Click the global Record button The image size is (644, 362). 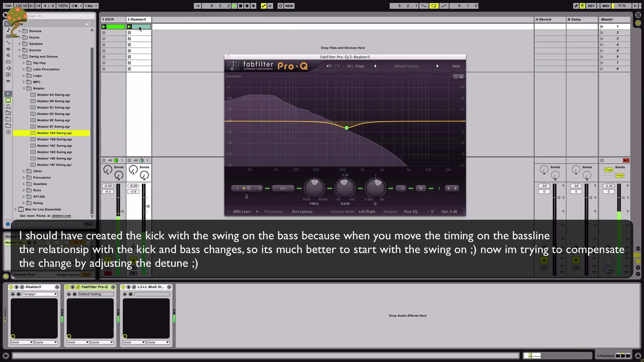pyautogui.click(x=247, y=6)
